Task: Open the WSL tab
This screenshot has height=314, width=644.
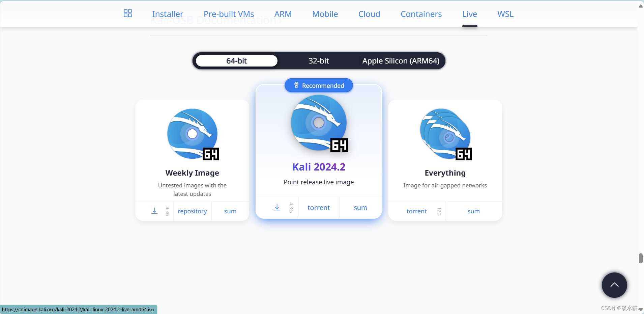Action: 505,14
